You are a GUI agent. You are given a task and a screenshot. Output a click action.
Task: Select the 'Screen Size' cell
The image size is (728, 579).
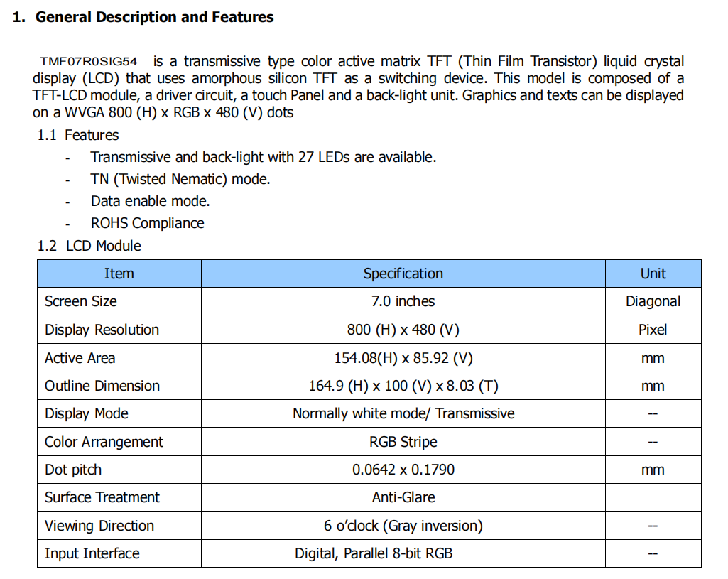119,301
